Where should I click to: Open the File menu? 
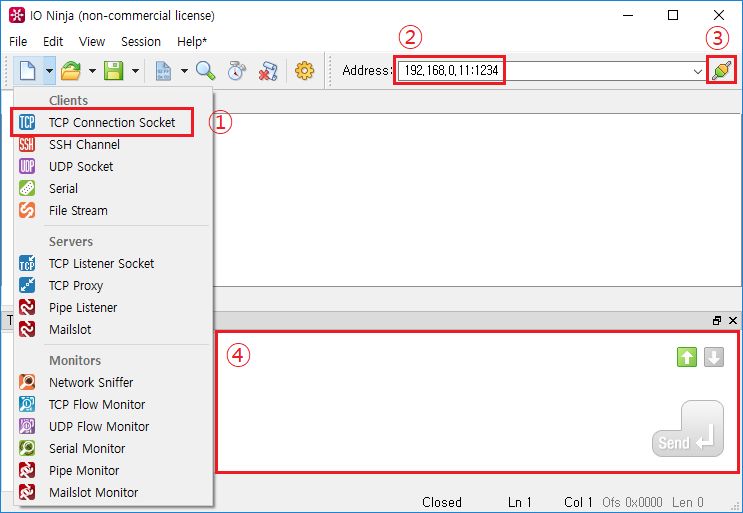(x=18, y=42)
